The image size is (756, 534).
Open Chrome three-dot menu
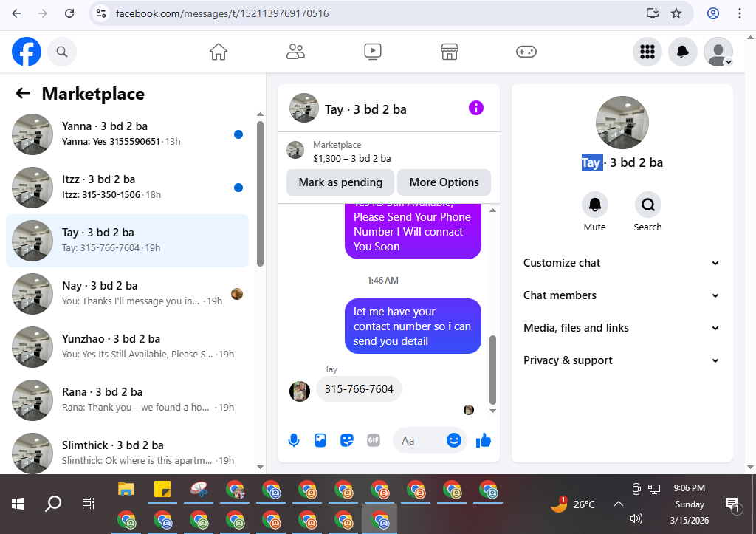[x=740, y=13]
